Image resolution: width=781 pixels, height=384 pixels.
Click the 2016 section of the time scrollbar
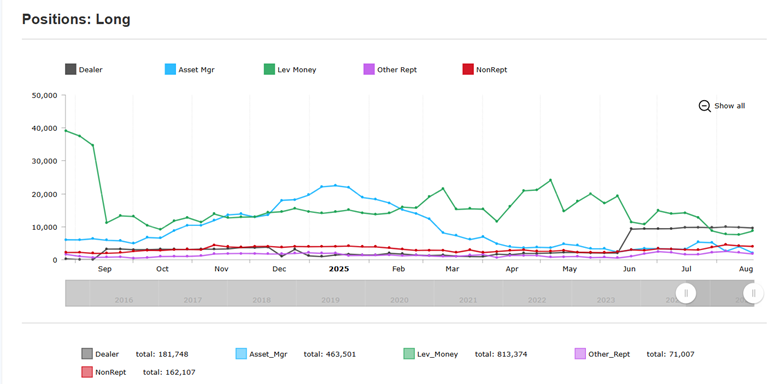124,293
